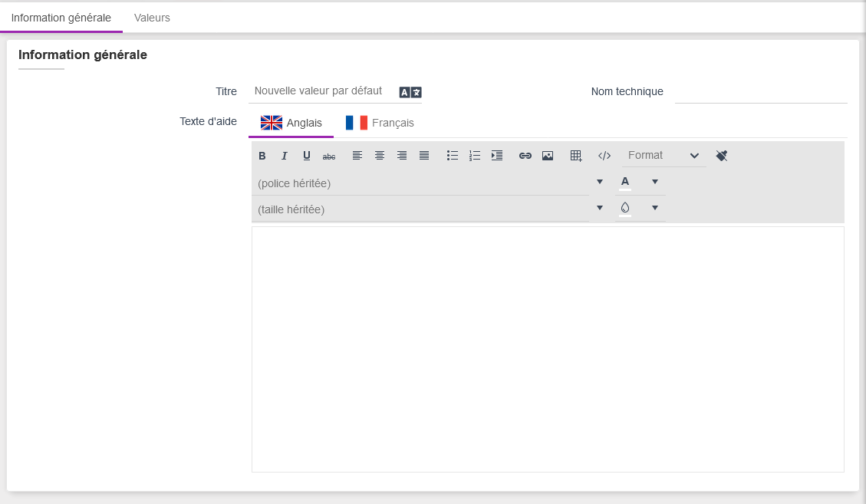Select the Français language tab

(380, 123)
